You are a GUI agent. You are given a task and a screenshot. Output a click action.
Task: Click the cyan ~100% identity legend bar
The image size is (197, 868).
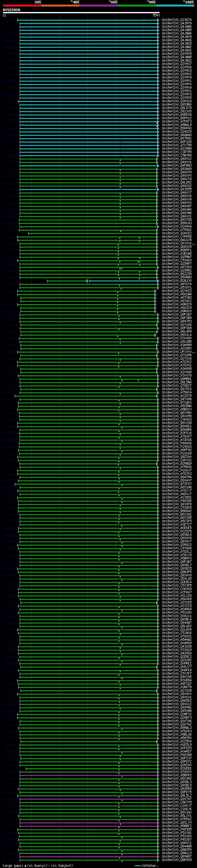175,6
